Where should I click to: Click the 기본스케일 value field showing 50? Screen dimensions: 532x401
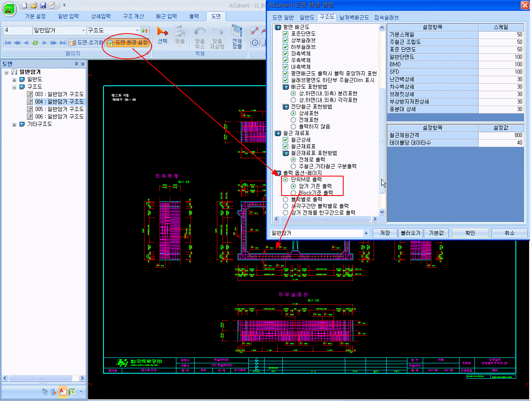(501, 35)
